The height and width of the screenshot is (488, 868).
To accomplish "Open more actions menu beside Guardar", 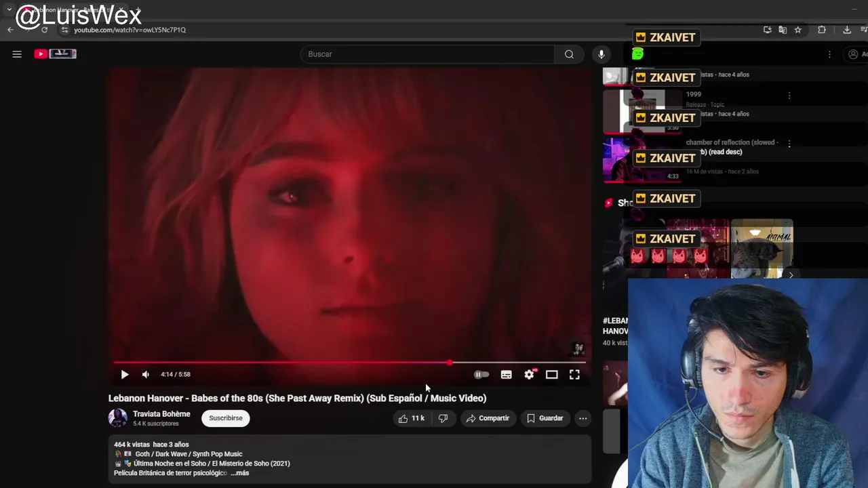I will (583, 418).
